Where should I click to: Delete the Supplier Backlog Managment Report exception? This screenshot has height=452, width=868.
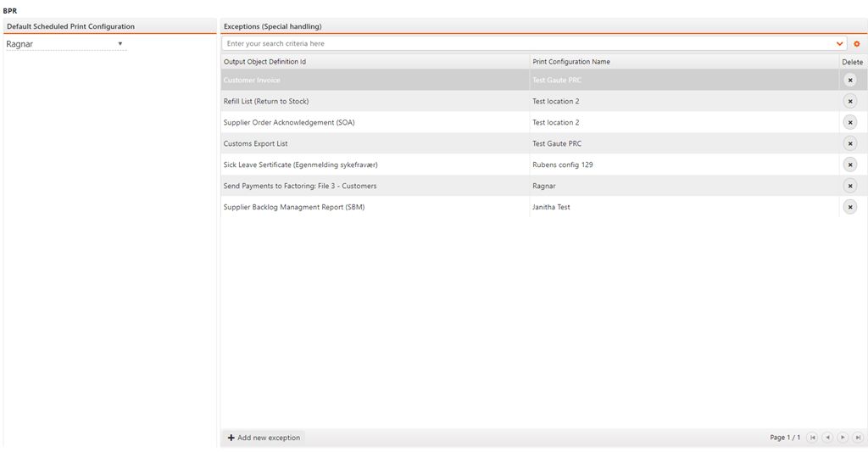[849, 207]
